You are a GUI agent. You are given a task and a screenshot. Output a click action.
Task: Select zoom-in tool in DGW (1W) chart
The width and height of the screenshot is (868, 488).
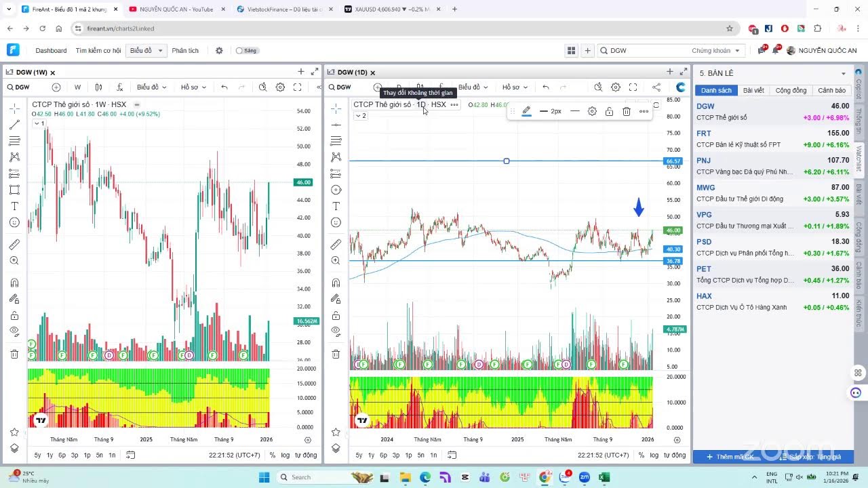[x=14, y=260]
